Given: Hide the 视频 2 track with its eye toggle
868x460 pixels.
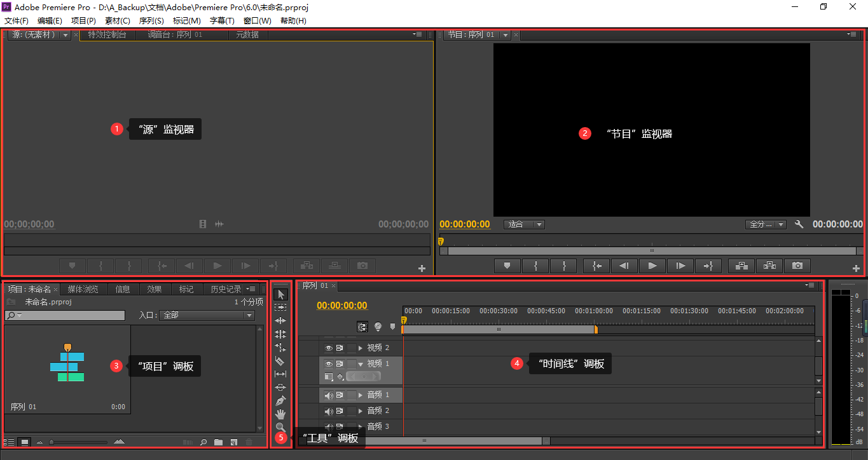Looking at the screenshot, I should (x=329, y=348).
